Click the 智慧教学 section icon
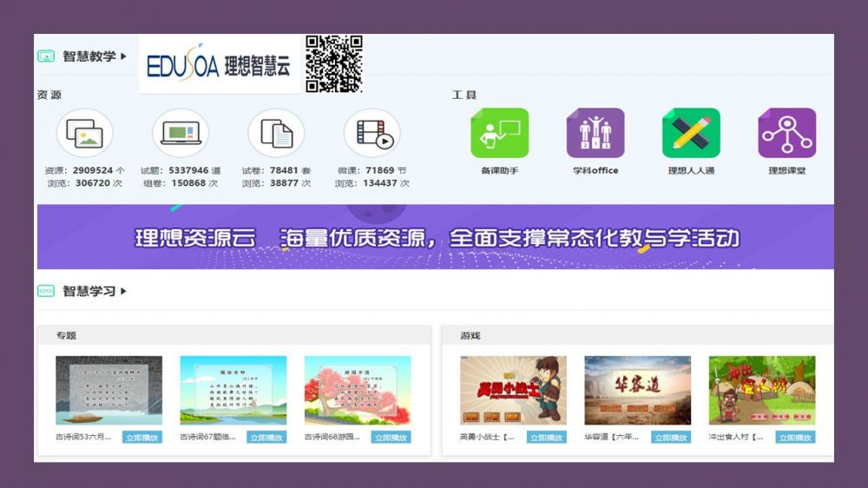This screenshot has height=488, width=868. (46, 56)
